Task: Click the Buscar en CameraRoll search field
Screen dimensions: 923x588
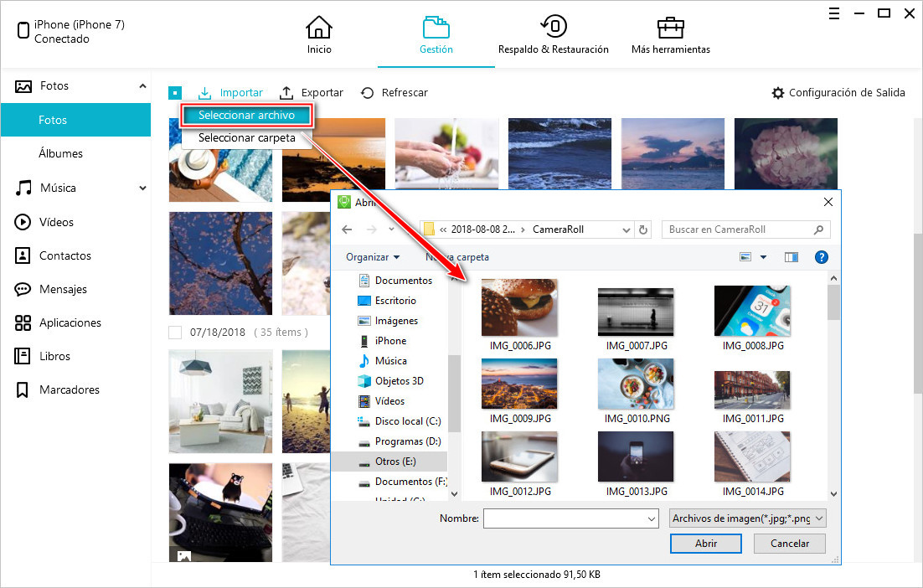Action: [745, 230]
